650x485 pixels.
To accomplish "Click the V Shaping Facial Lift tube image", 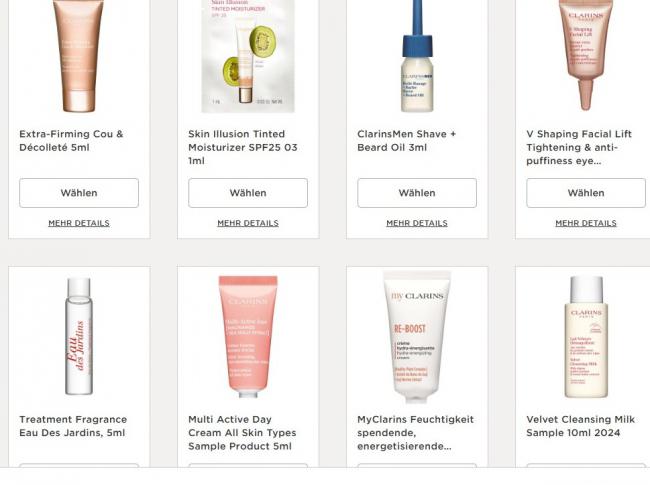I will coord(585,55).
